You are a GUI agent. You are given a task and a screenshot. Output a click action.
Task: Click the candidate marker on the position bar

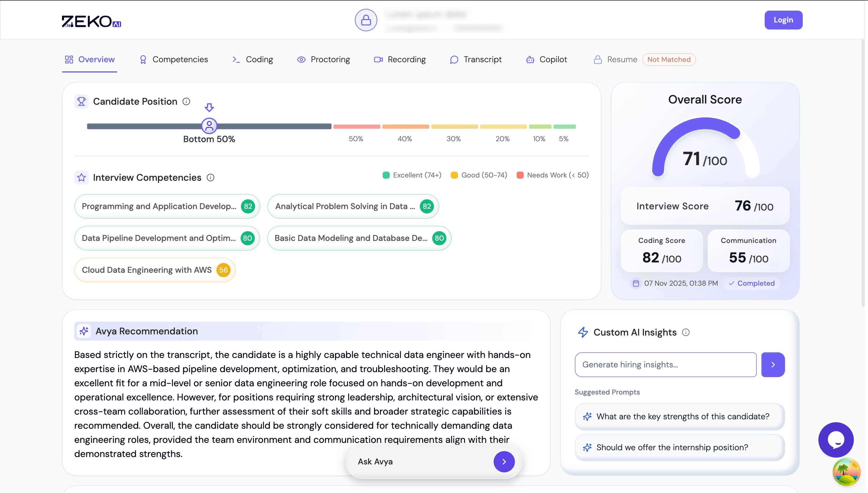click(x=209, y=126)
